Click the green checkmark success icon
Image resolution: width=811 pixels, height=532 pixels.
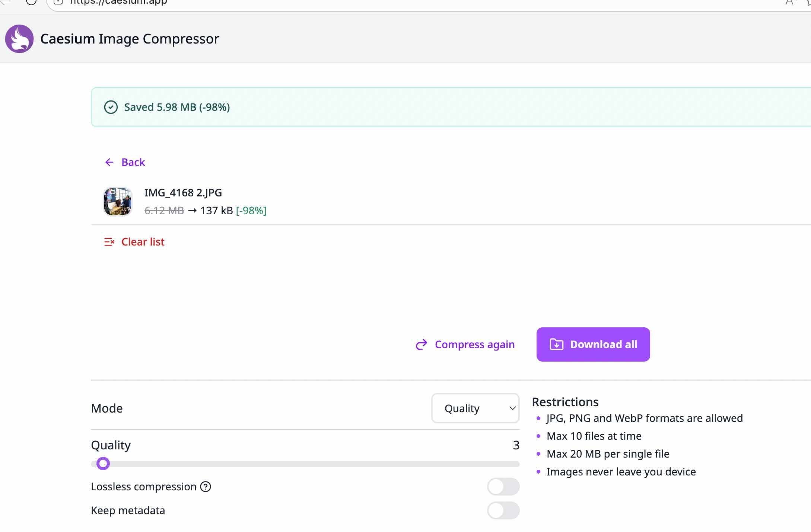[x=111, y=107]
